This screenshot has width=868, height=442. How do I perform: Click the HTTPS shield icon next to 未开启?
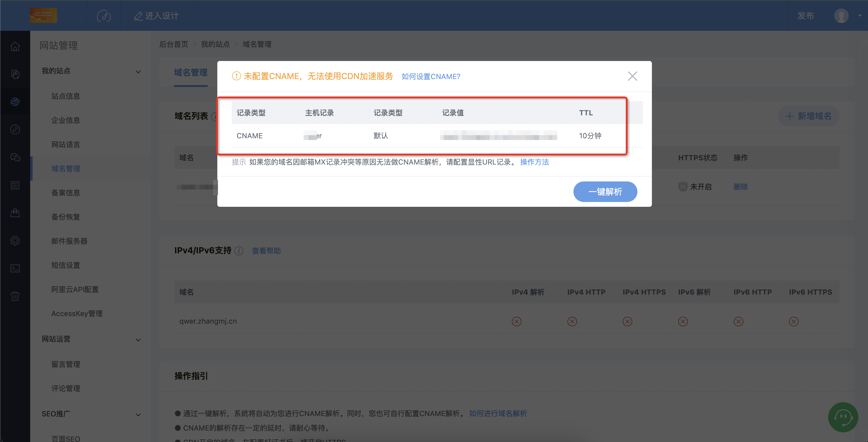tap(683, 187)
